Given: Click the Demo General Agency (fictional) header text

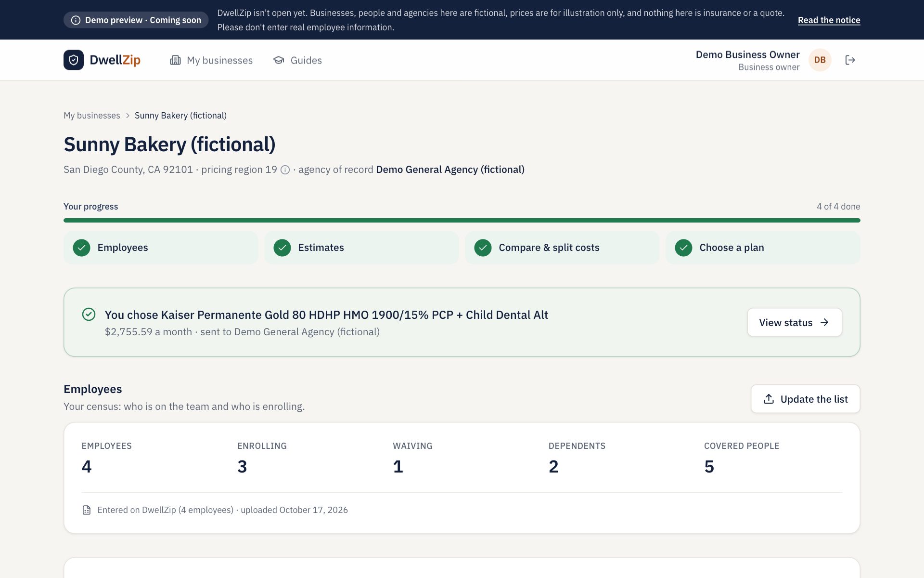Looking at the screenshot, I should 450,170.
